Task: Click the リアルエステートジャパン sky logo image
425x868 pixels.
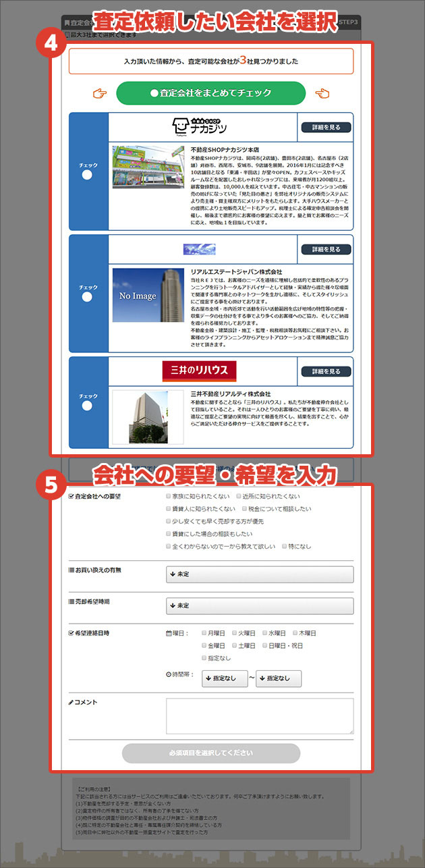Action: (x=199, y=249)
